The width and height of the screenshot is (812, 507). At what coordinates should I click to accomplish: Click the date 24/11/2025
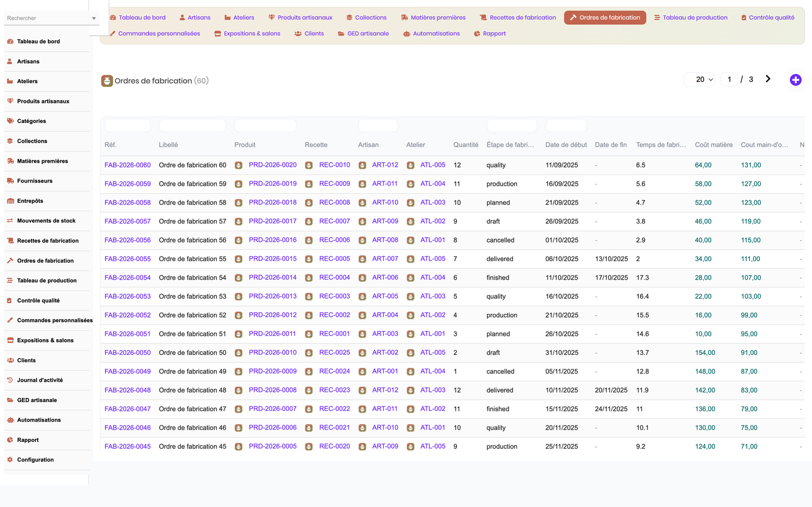(x=611, y=409)
